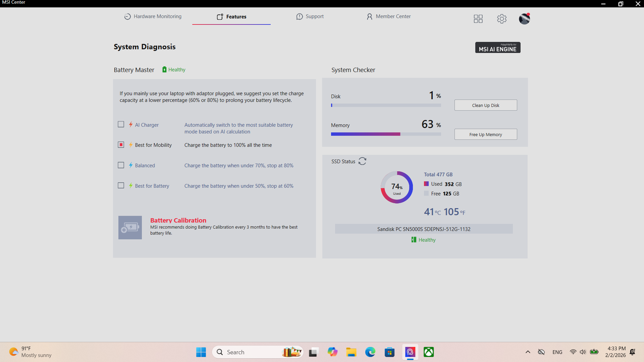Check the Best for Battery option
The width and height of the screenshot is (644, 362).
coord(121,186)
